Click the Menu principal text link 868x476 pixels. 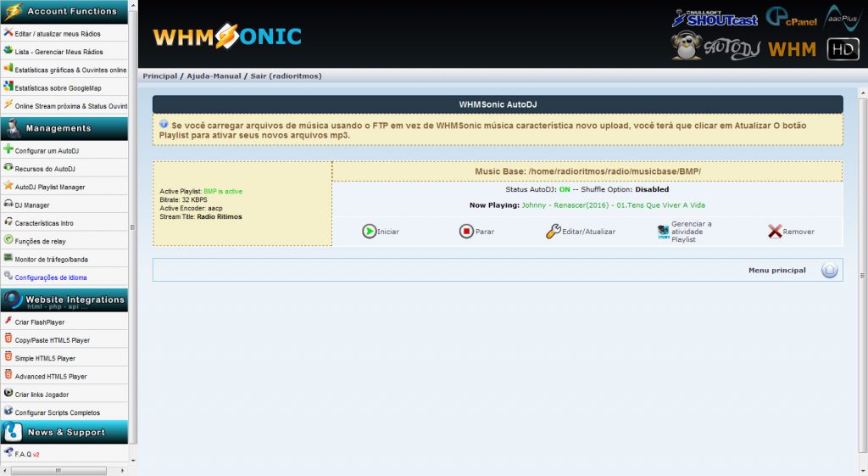(776, 271)
